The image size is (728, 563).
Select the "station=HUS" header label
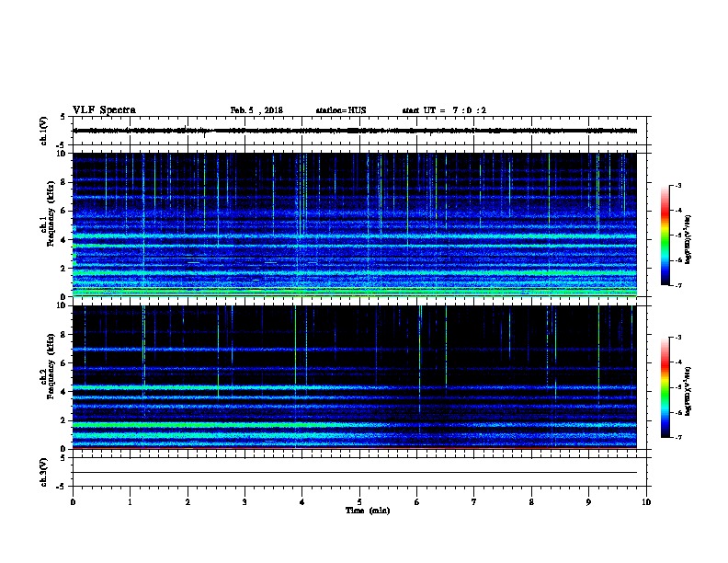[x=341, y=110]
